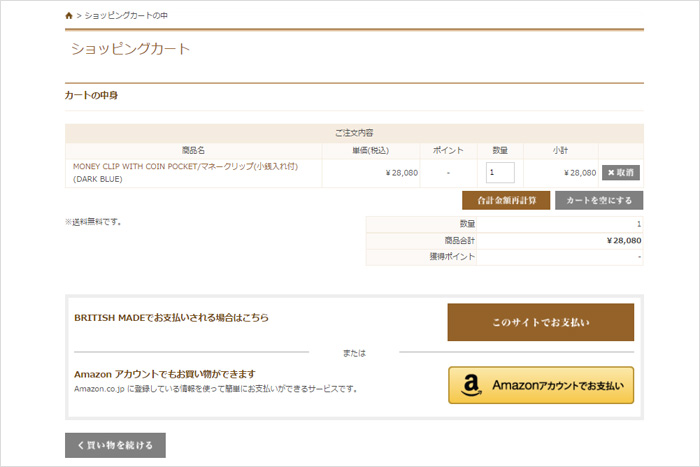This screenshot has width=700, height=467.
Task: Click the 獲得ポイント label in summary
Action: (452, 257)
